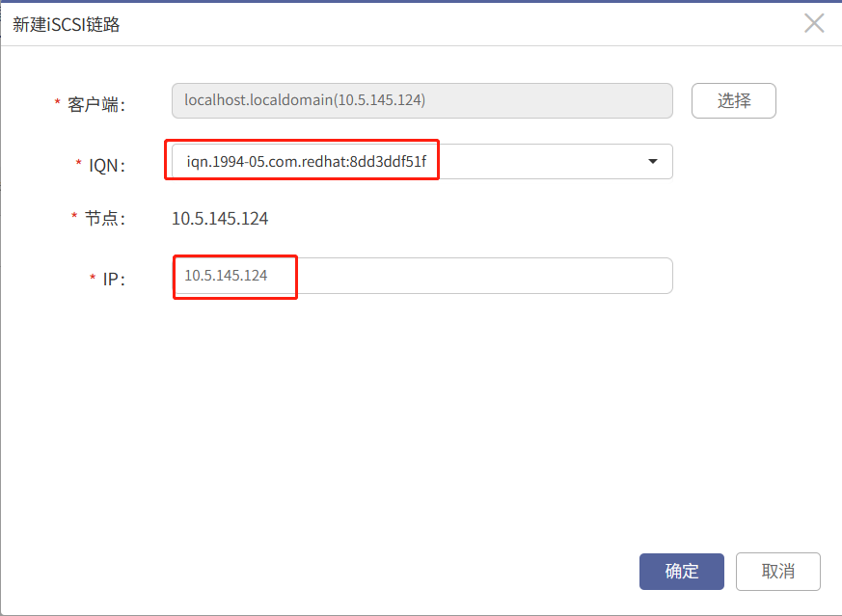Select the iqn.1994-05.com.redhat IQN value text
This screenshot has width=842, height=616.
(x=306, y=161)
